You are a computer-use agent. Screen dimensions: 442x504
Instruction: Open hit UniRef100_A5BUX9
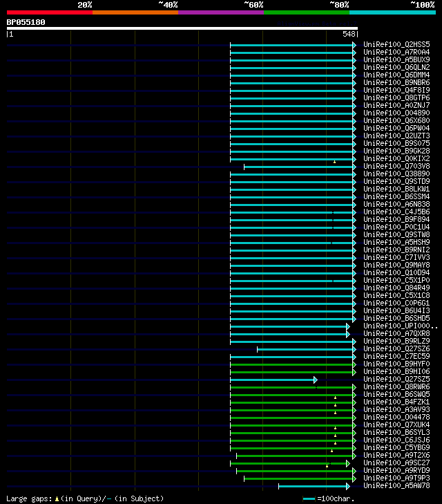pyautogui.click(x=396, y=59)
